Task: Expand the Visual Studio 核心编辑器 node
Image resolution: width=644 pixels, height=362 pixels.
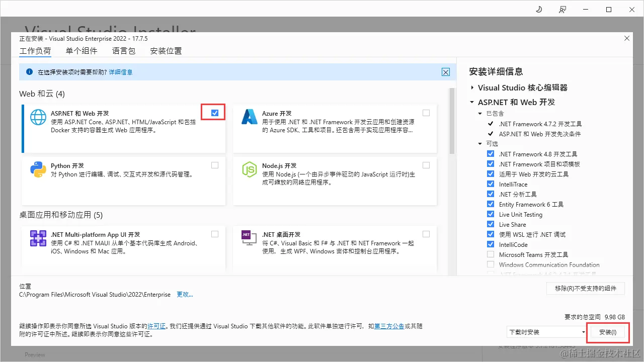Action: 472,87
